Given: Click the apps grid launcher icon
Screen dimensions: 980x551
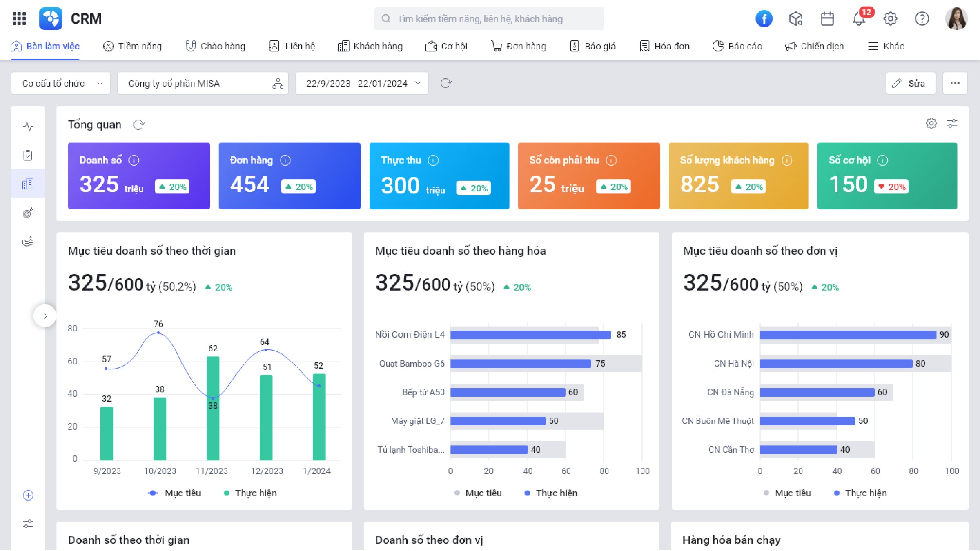Looking at the screenshot, I should pyautogui.click(x=19, y=19).
